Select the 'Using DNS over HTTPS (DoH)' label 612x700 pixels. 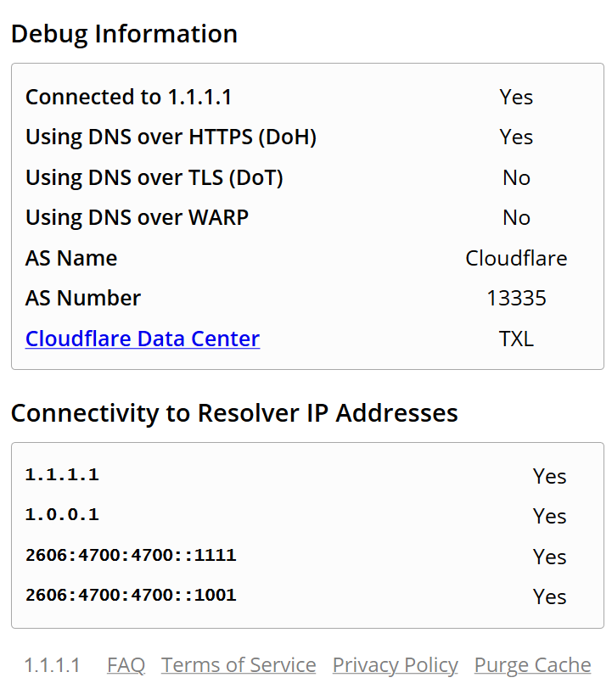[171, 137]
